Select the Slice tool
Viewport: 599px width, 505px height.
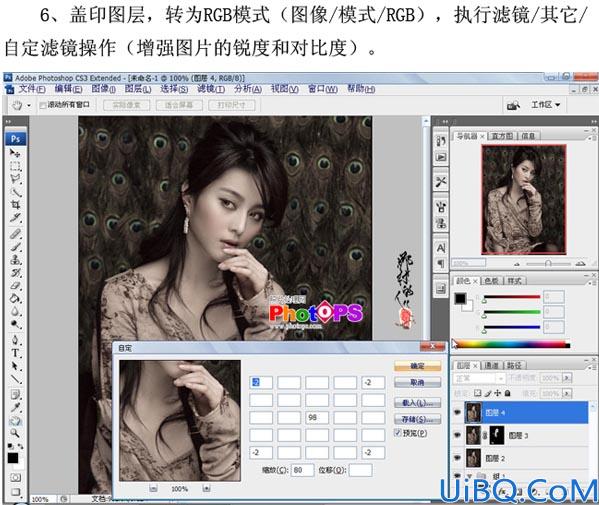(15, 218)
